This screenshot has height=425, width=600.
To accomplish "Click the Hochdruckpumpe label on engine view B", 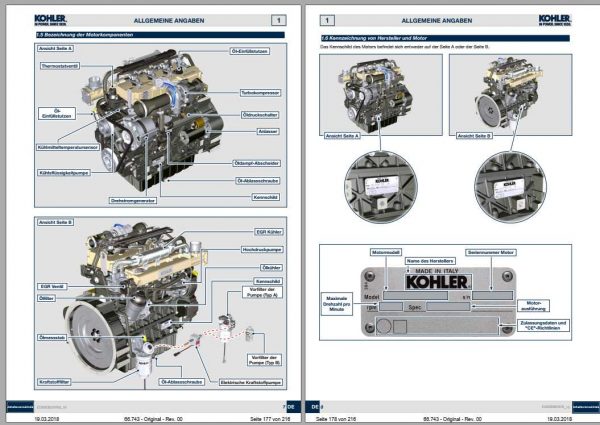I will 262,249.
